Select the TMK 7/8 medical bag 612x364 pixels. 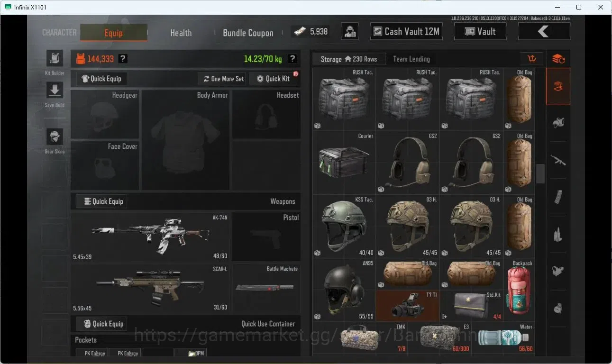coord(360,338)
